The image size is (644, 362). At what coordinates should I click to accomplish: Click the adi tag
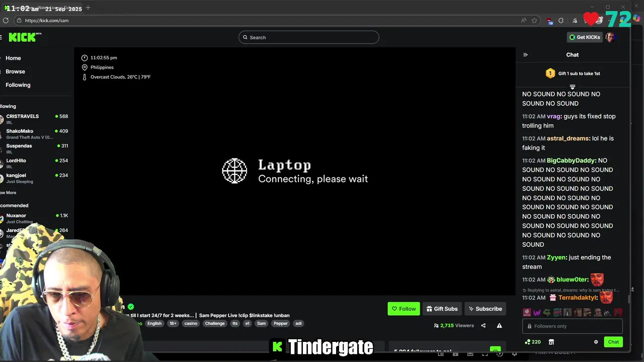(298, 323)
